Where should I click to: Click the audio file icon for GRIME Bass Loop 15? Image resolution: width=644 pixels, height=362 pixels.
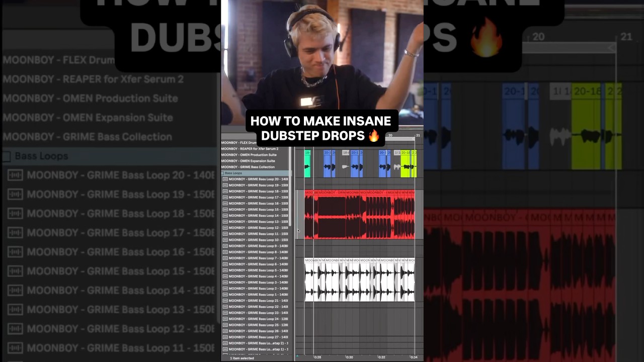pos(225,209)
